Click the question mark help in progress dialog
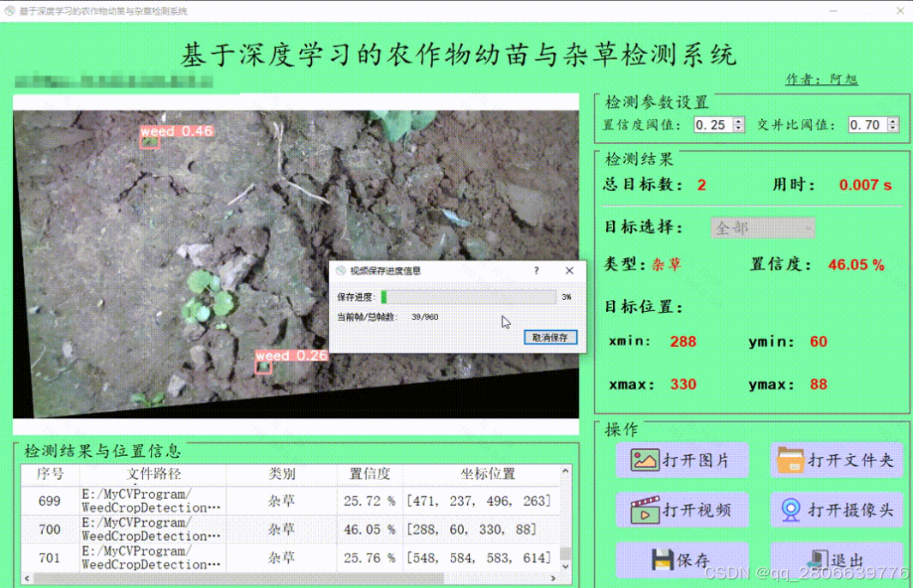Screen dimensions: 913x588 pos(537,271)
